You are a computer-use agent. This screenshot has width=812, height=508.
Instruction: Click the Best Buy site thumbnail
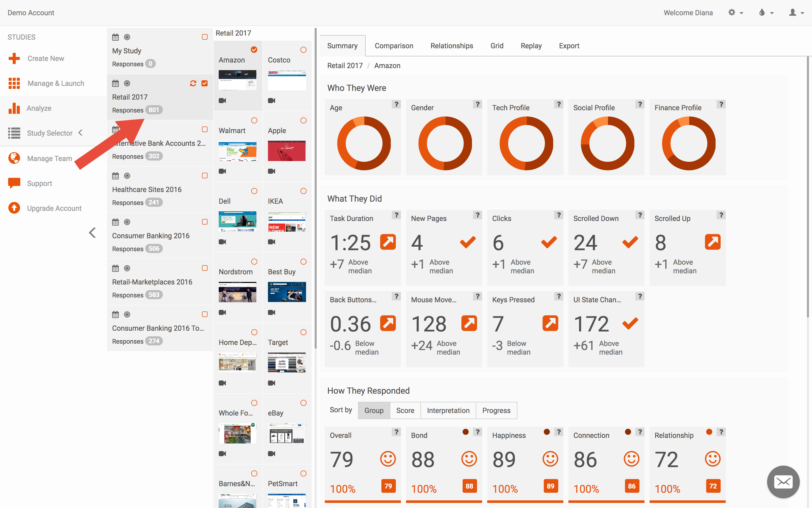tap(287, 292)
